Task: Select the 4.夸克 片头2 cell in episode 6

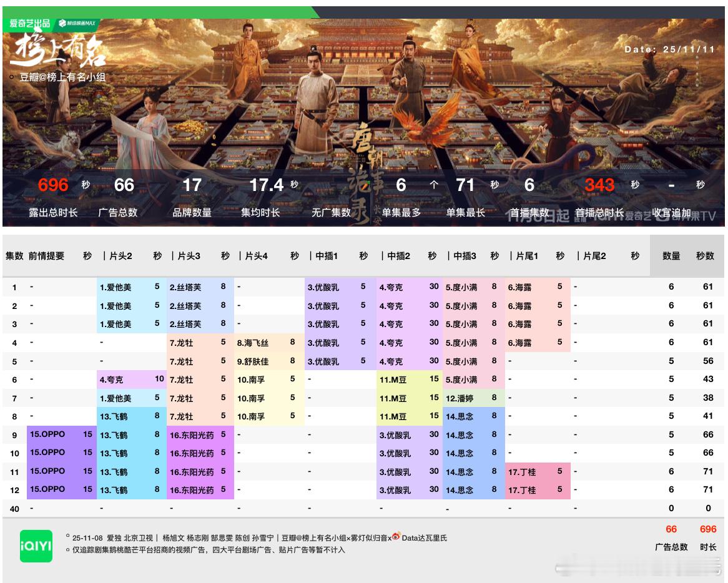Action: (131, 380)
